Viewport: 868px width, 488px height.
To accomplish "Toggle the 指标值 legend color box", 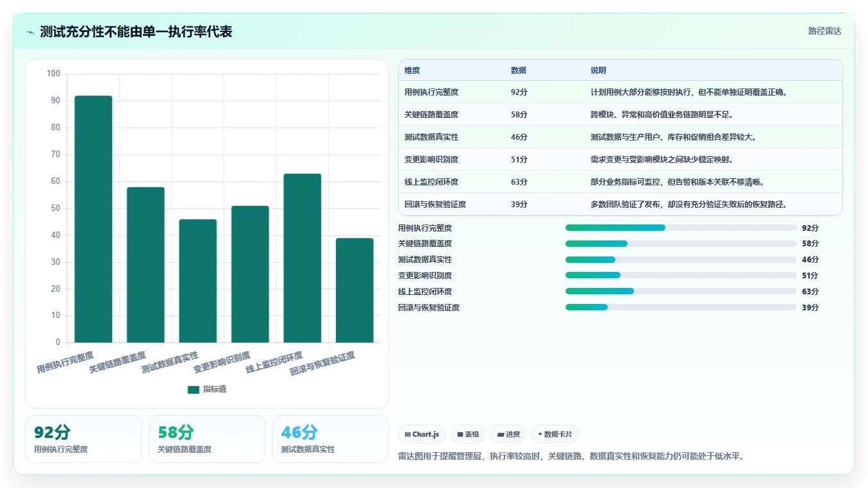I will pyautogui.click(x=194, y=389).
